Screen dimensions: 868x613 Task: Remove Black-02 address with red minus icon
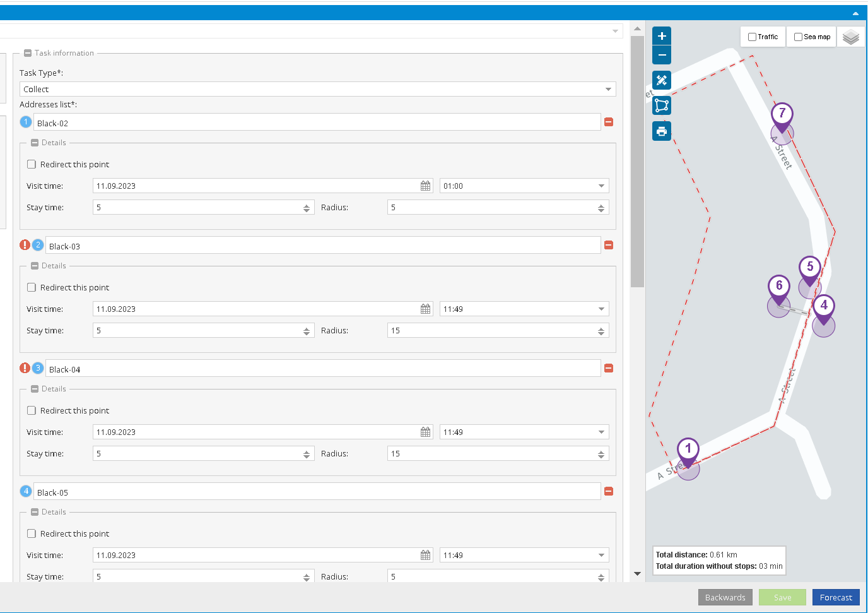[x=609, y=122]
